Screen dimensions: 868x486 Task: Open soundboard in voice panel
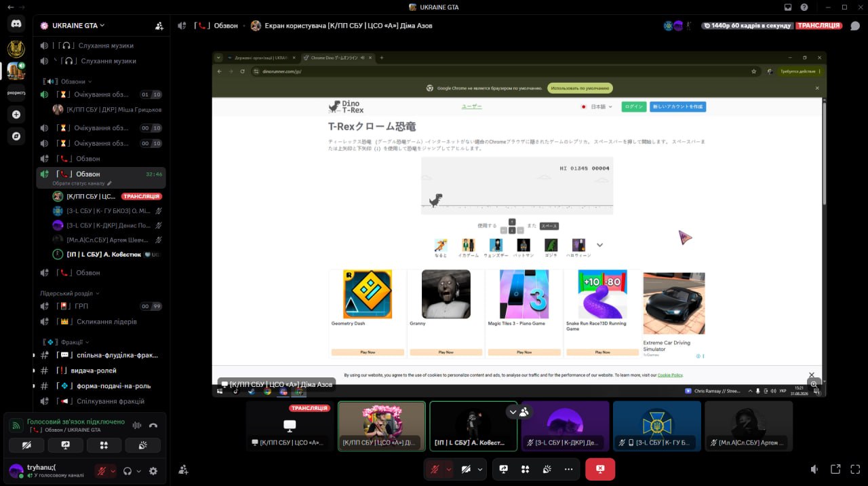point(143,445)
